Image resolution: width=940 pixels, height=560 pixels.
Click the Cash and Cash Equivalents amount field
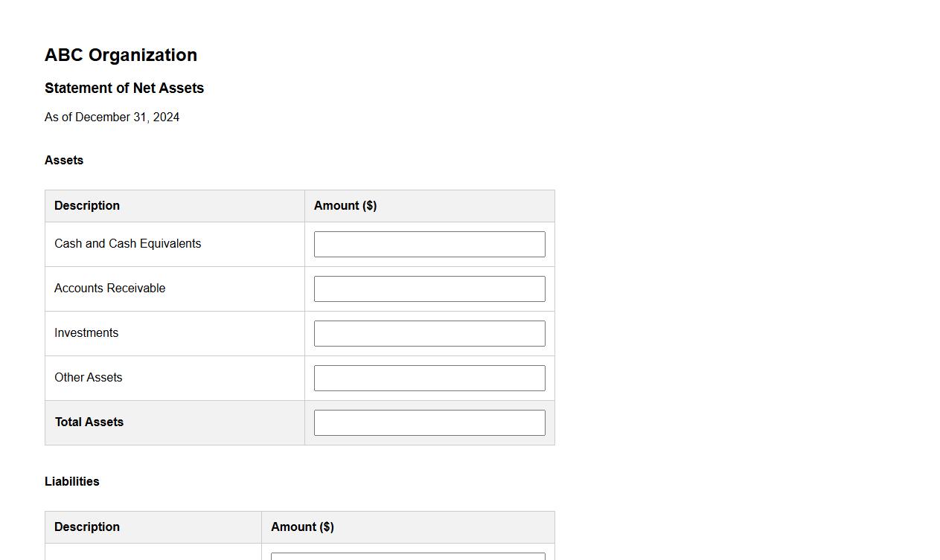point(429,244)
